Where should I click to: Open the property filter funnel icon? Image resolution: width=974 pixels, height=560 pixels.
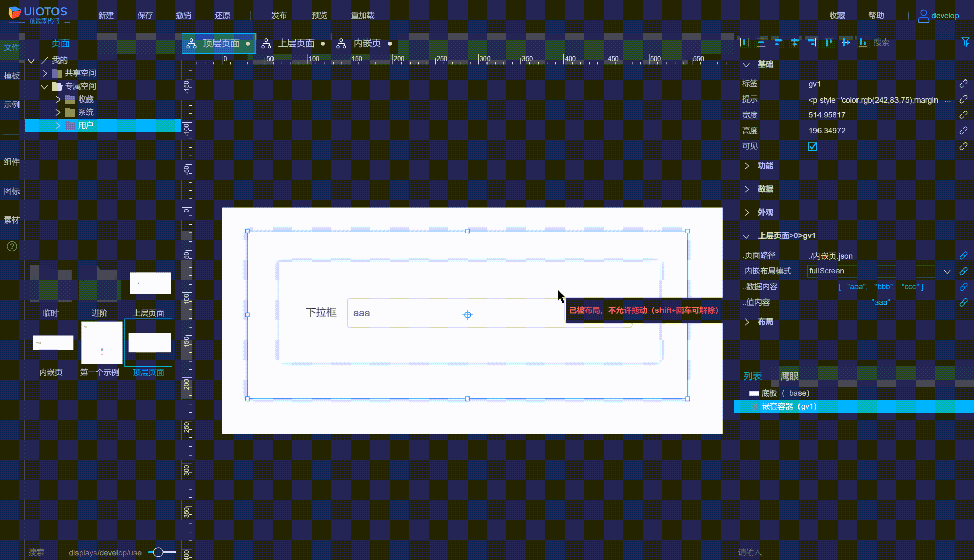(965, 42)
